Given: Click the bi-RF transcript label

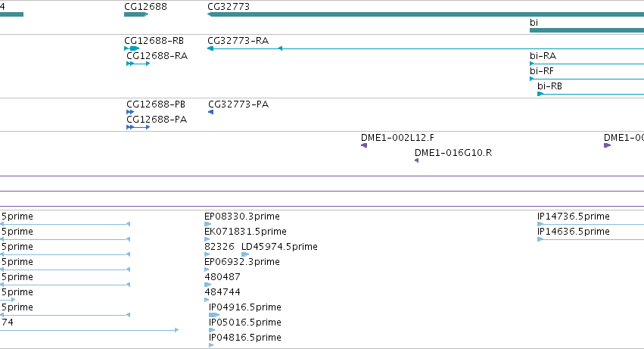Looking at the screenshot, I should coord(541,71).
